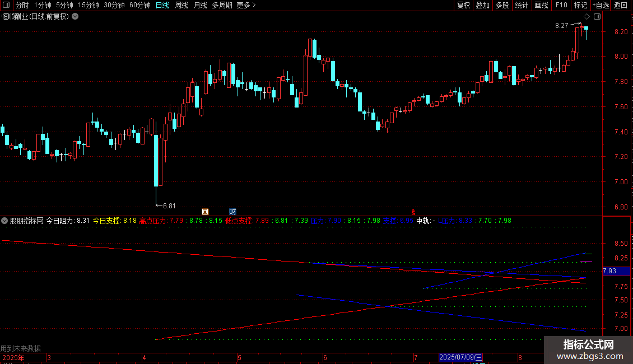Open dropdown next to 恒顺醋业 title
Viewport: 633px width, 364px height.
pyautogui.click(x=75, y=17)
